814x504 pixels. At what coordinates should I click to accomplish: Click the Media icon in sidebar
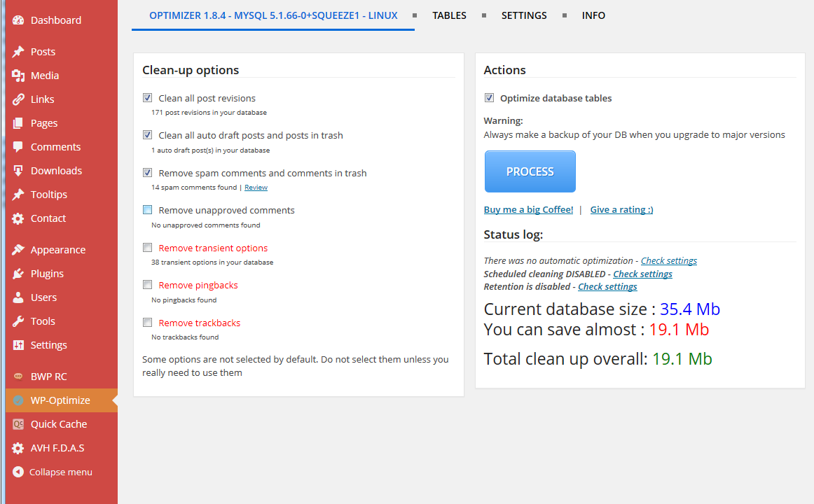[x=18, y=76]
